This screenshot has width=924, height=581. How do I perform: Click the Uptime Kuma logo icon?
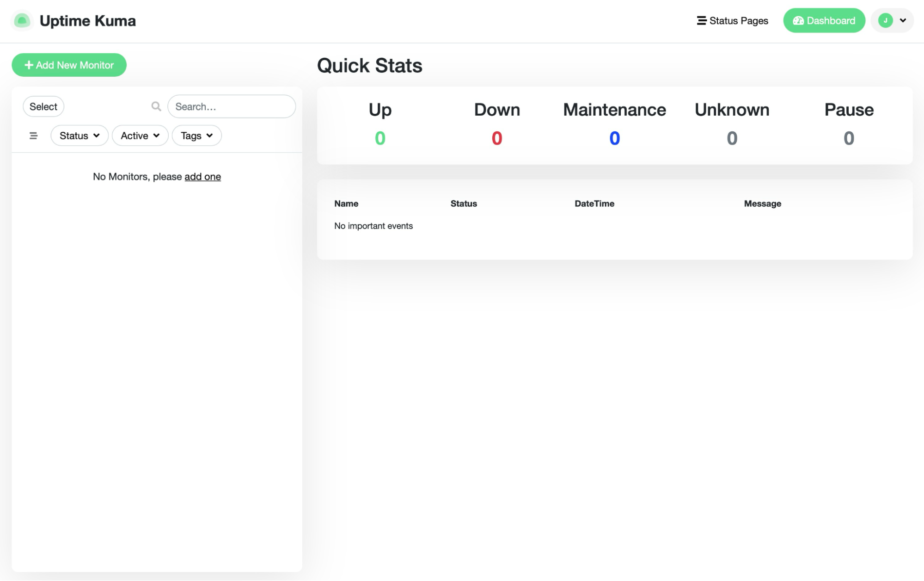(22, 20)
